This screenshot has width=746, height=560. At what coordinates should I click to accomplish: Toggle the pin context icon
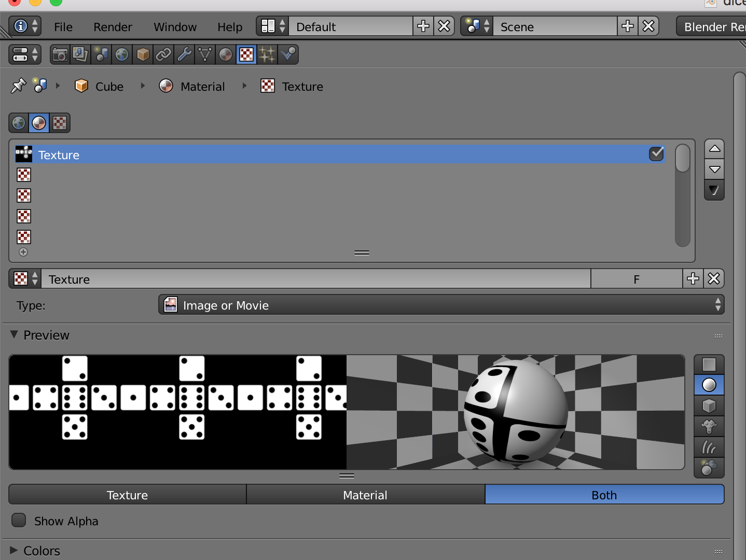(18, 86)
